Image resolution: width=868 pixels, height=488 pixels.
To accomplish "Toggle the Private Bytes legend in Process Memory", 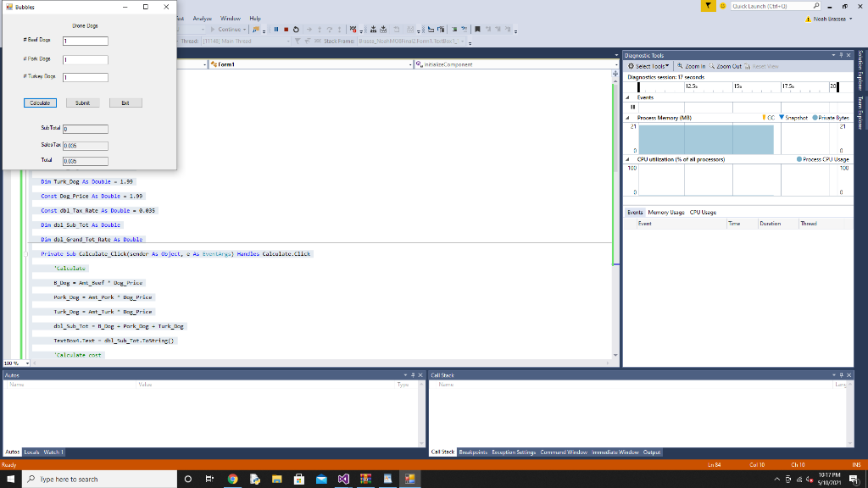I will pyautogui.click(x=832, y=117).
